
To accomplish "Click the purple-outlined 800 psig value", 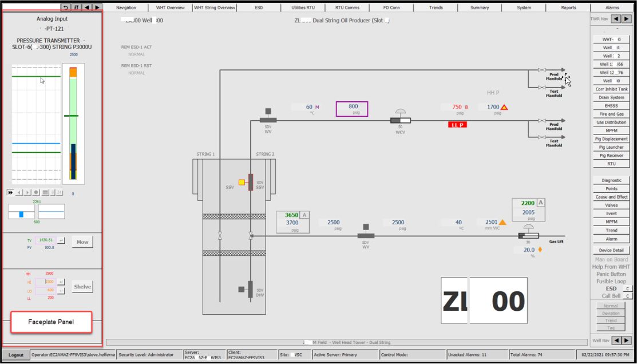I will click(x=352, y=109).
